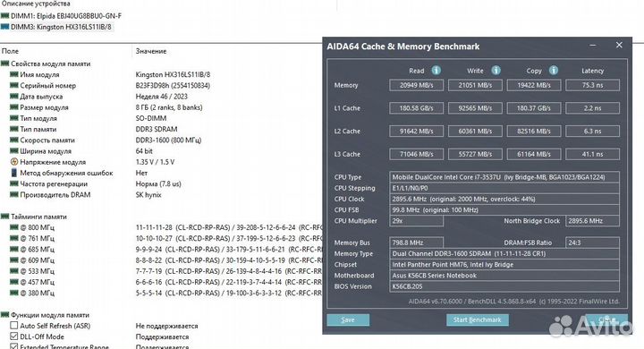The width and height of the screenshot is (644, 349).
Task: Click the Motherboard Asus K56CB field
Action: point(504,276)
